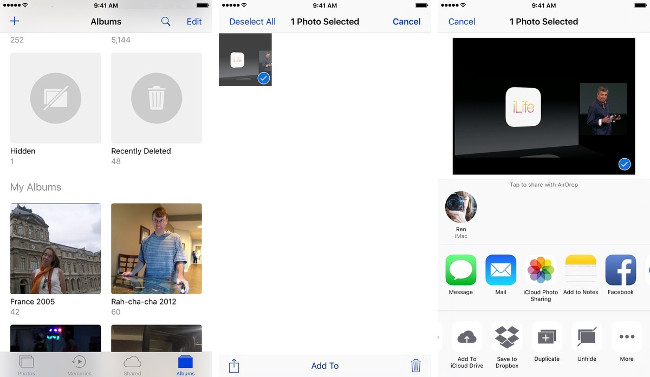Switch to the Shared tab
650x377 pixels.
pos(132,365)
